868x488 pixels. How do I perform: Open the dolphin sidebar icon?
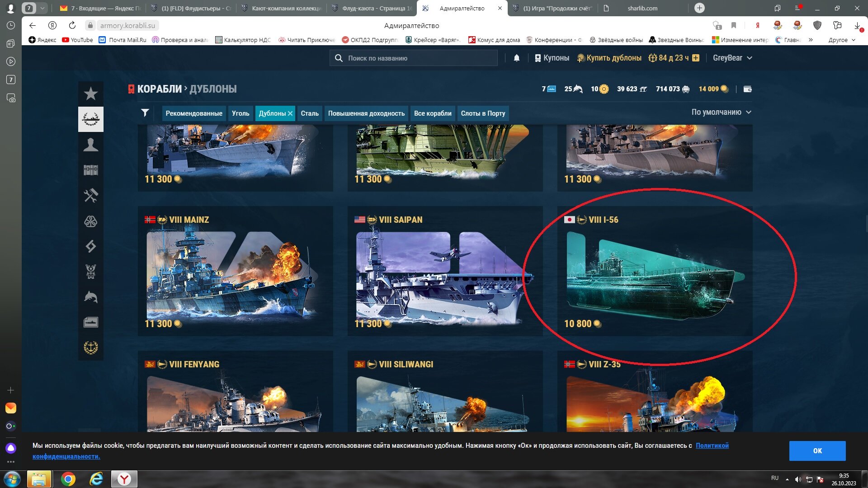[x=90, y=297]
